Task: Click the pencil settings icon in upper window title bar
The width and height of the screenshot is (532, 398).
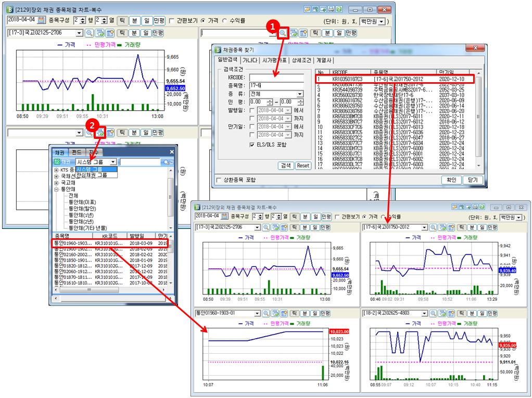Action: coord(308,9)
